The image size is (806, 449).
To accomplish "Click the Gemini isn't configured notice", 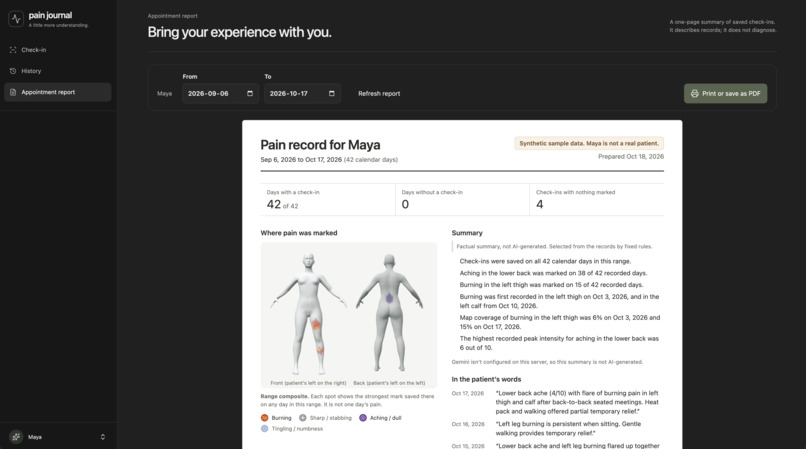I will pyautogui.click(x=547, y=362).
